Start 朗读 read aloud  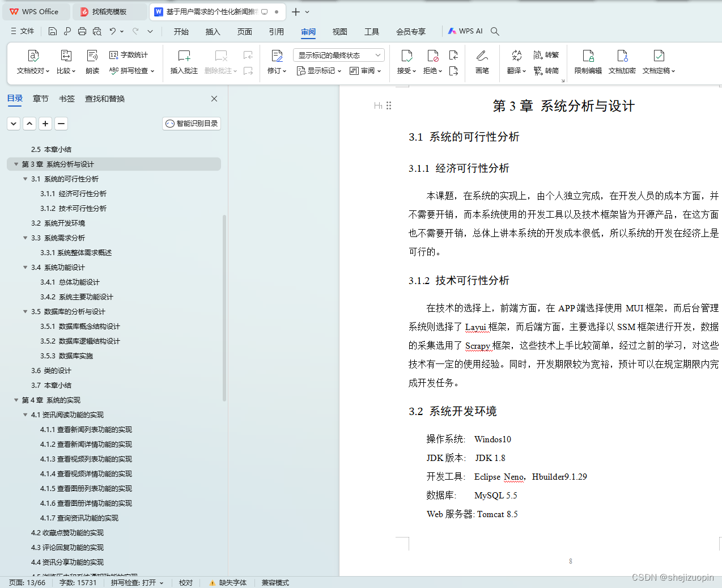tap(92, 62)
